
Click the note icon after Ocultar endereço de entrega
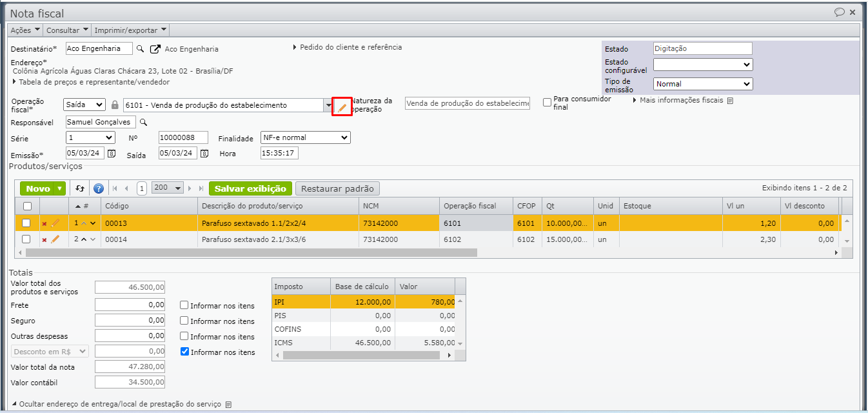coord(228,405)
